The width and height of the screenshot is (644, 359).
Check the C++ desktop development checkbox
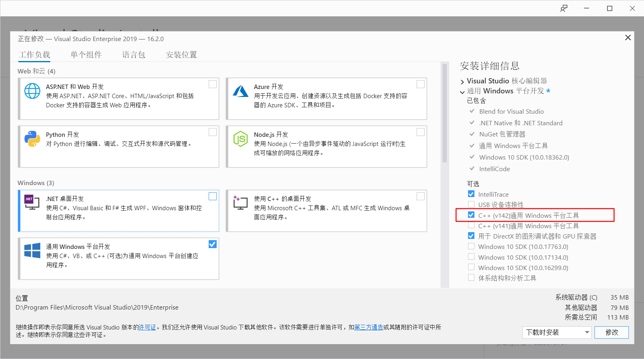click(x=421, y=196)
